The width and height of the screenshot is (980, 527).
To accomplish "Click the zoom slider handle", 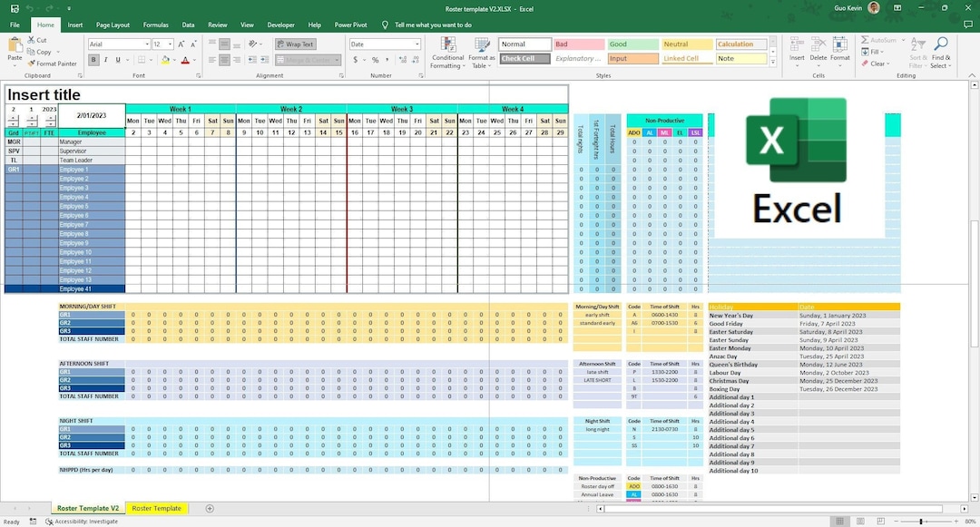I will coord(921,521).
